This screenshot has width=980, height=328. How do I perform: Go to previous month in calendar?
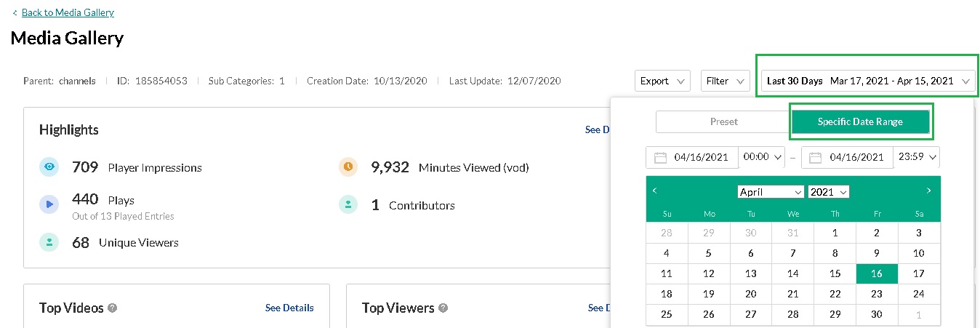click(654, 191)
